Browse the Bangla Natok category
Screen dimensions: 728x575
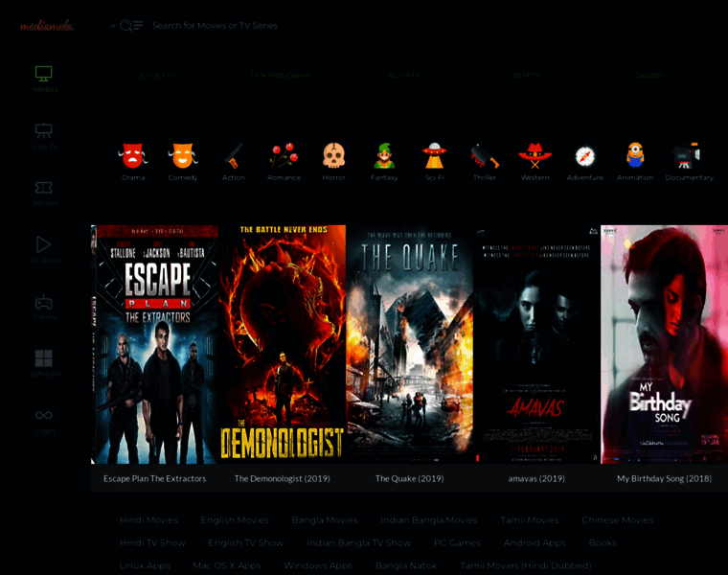point(406,565)
